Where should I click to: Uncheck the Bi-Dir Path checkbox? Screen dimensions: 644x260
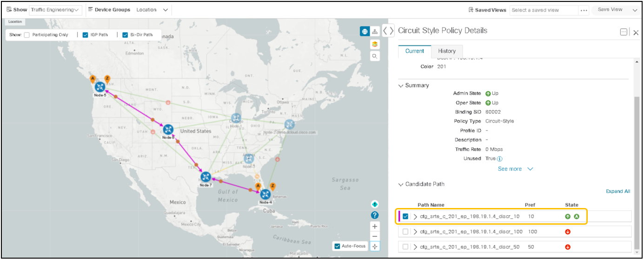[126, 35]
